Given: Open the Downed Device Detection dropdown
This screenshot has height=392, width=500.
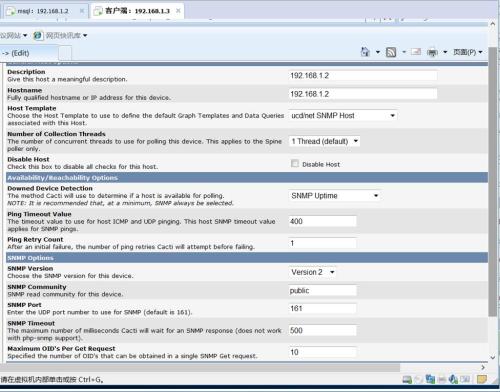Looking at the screenshot, I should tap(335, 196).
